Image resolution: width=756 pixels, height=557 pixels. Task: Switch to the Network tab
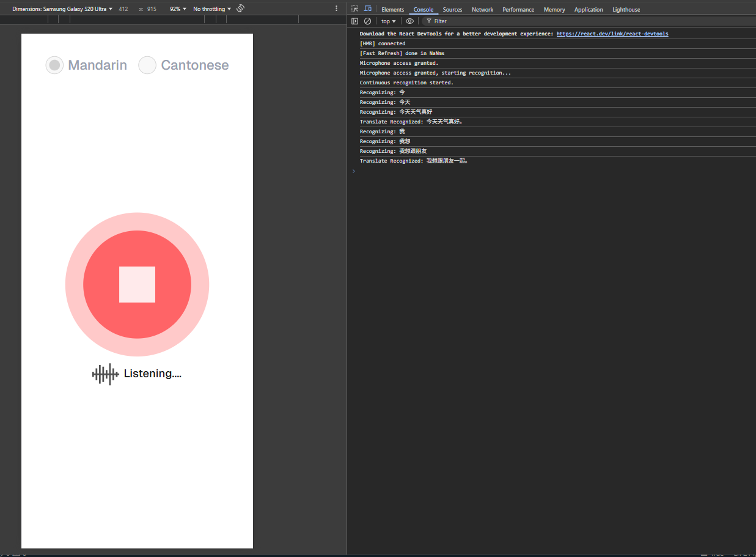tap(482, 9)
